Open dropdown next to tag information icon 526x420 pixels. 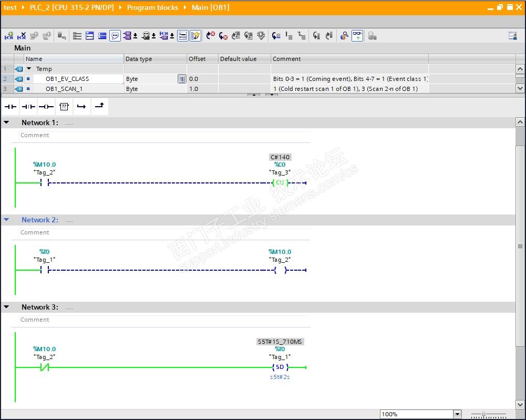click(x=153, y=36)
